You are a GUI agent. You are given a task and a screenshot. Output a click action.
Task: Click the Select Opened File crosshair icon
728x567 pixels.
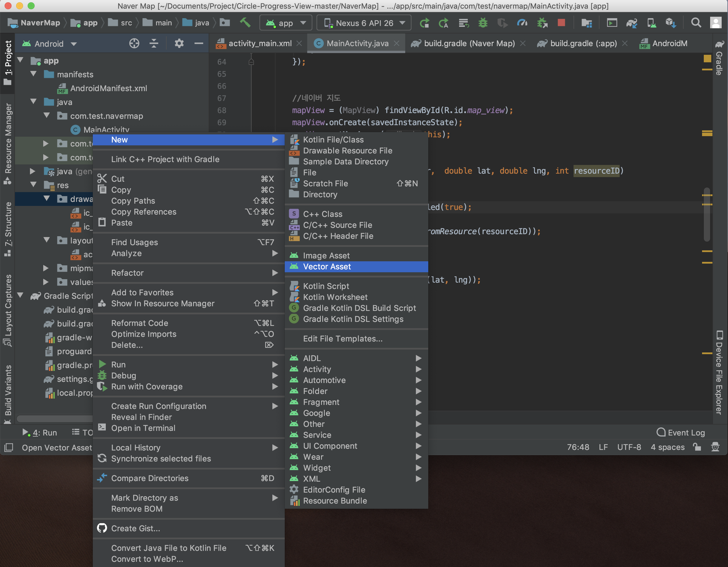[x=134, y=43]
